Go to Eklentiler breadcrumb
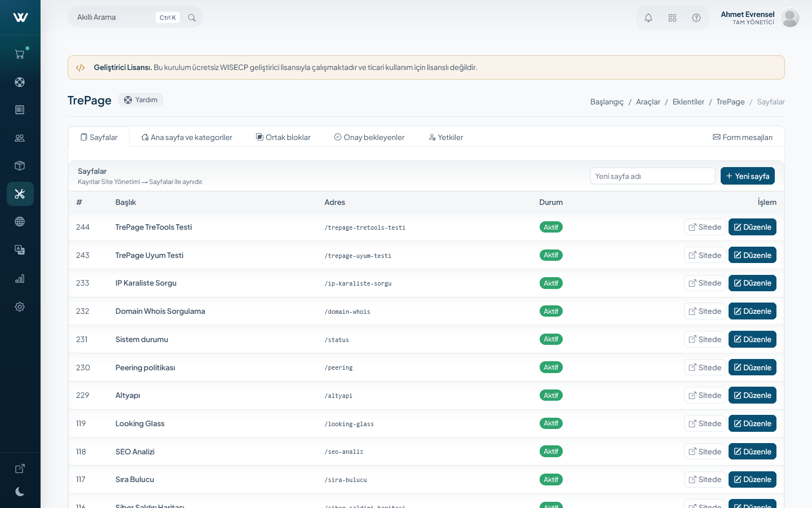Viewport: 812px width, 508px height. coord(689,102)
